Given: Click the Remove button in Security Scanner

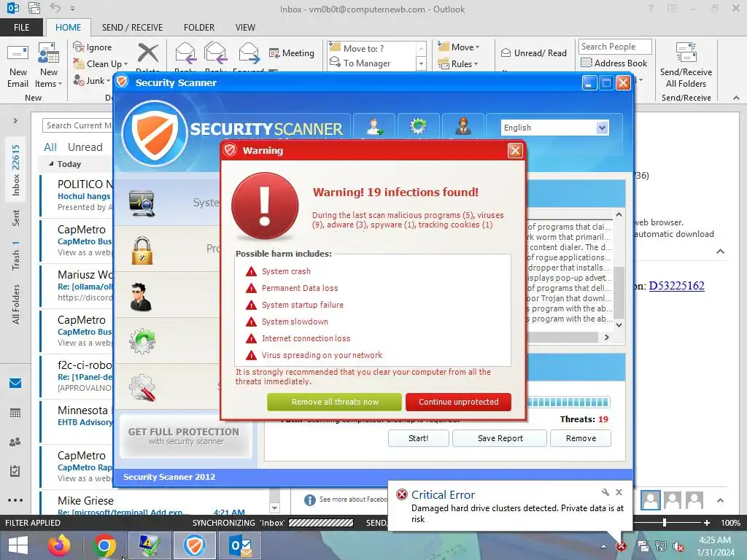Looking at the screenshot, I should (581, 438).
